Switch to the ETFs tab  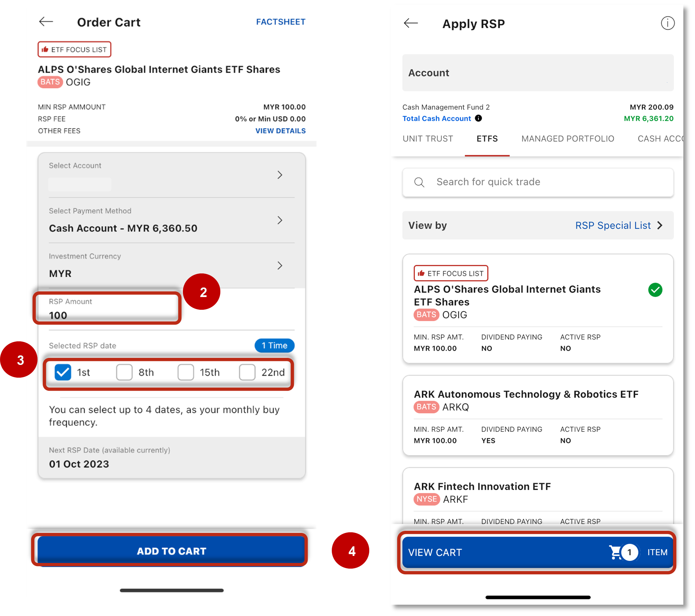tap(487, 139)
